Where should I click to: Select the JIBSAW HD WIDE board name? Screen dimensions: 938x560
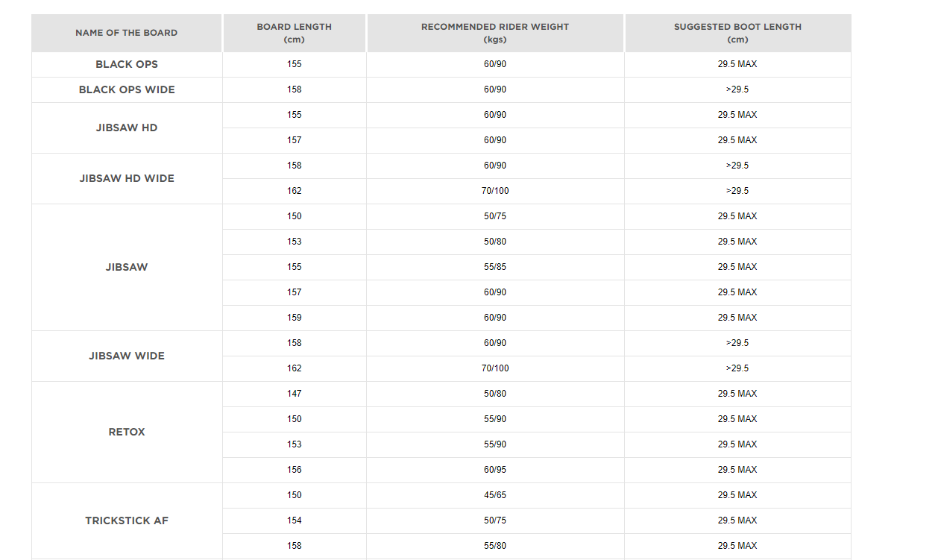coord(127,178)
